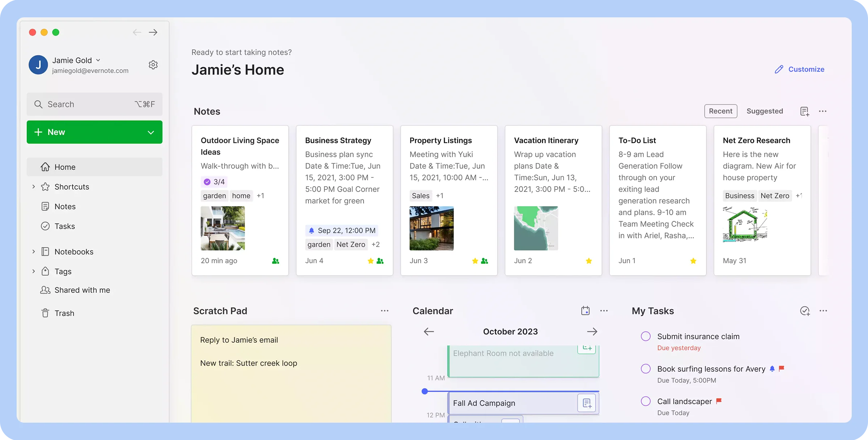Click shared icon on Property Listings note
This screenshot has width=868, height=440.
pyautogui.click(x=485, y=261)
